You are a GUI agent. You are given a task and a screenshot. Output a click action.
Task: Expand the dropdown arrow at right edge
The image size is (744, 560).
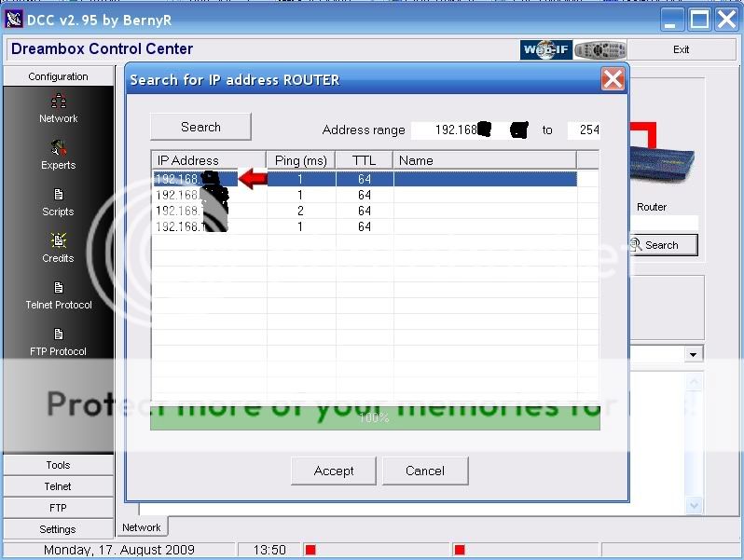693,355
